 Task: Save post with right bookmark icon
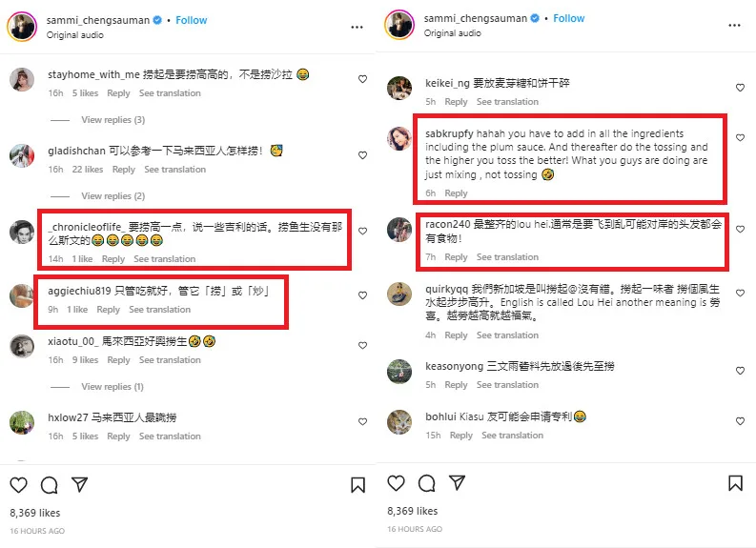[x=735, y=483]
